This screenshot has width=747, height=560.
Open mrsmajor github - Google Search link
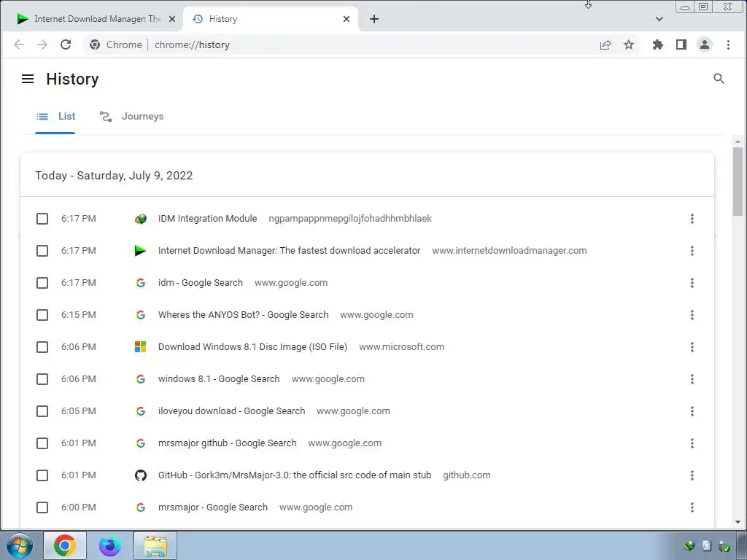click(228, 443)
